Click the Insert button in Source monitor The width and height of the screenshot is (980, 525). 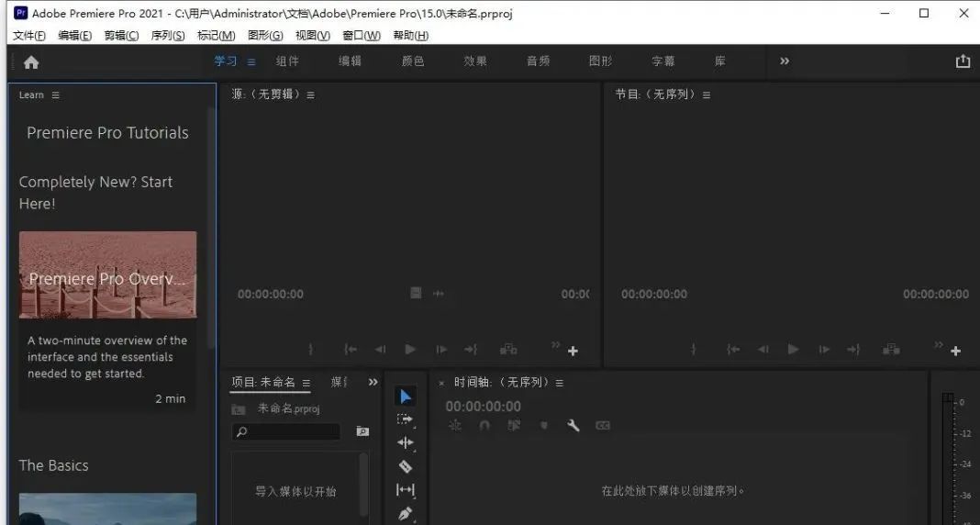[x=508, y=350]
